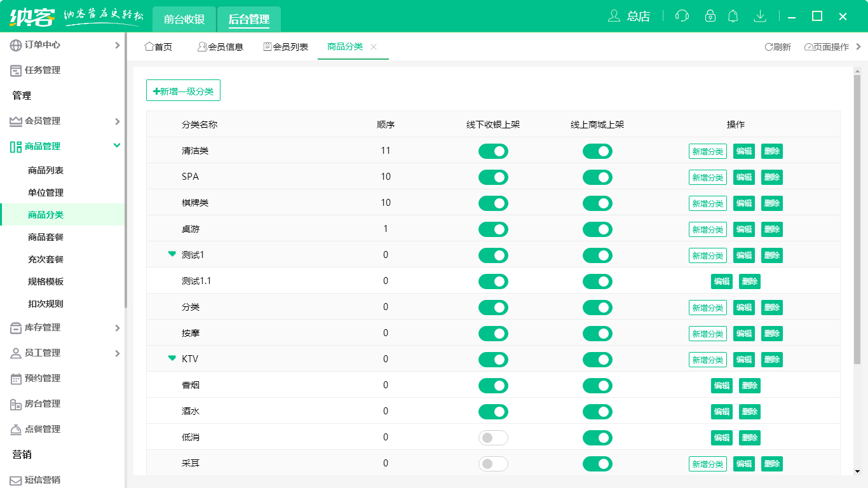Click the 分类名称 column header
This screenshot has height=488, width=868.
(200, 125)
